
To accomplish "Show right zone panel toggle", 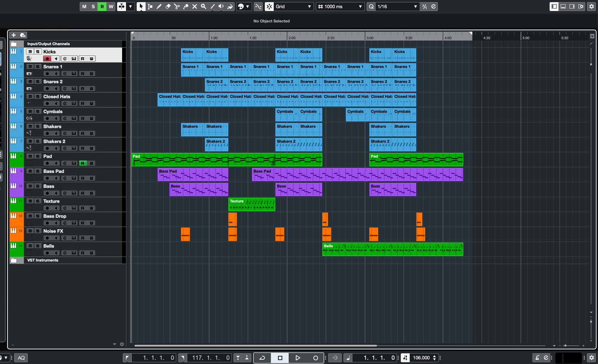I will click(572, 6).
